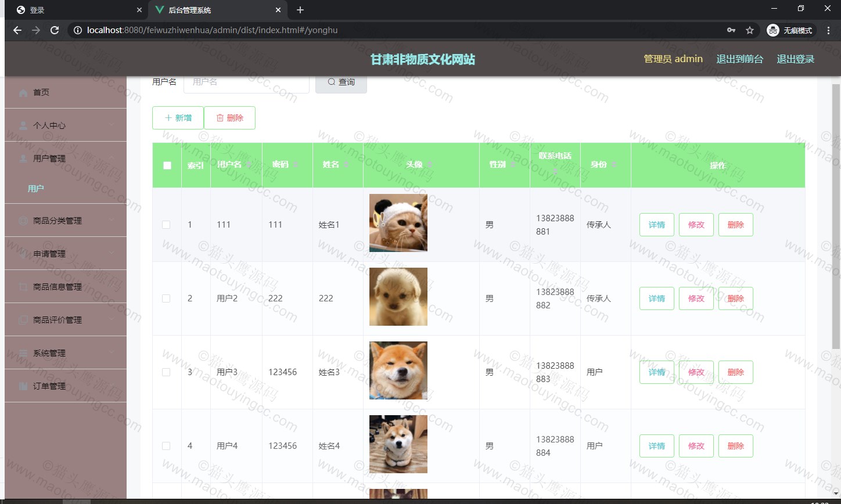This screenshot has width=841, height=504.
Task: Click the browser forward arrow
Action: (x=36, y=30)
